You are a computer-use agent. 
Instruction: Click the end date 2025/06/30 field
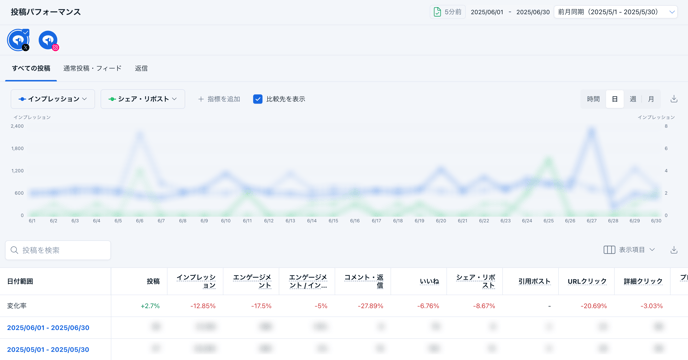coord(533,12)
